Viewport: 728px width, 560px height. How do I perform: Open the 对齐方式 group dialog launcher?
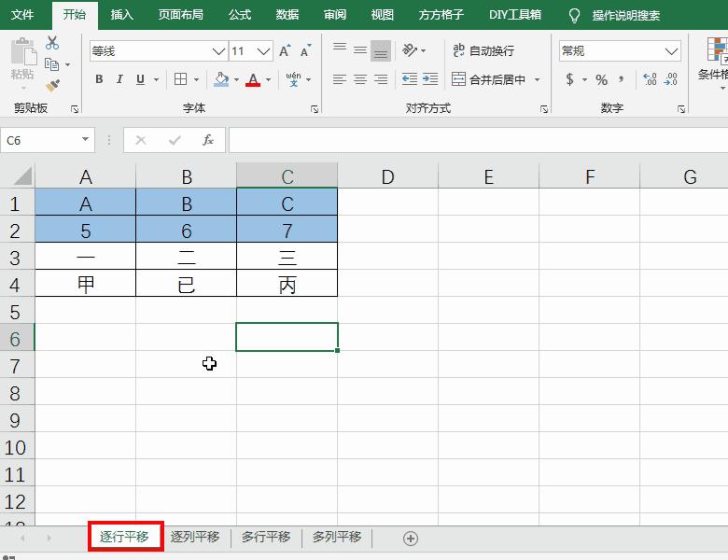544,109
